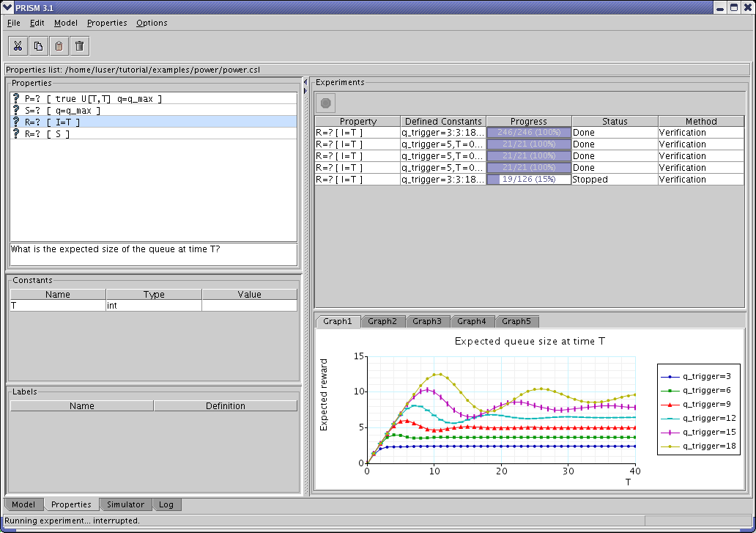The height and width of the screenshot is (533, 756).
Task: Open the window menu icon in title bar
Action: pyautogui.click(x=7, y=7)
